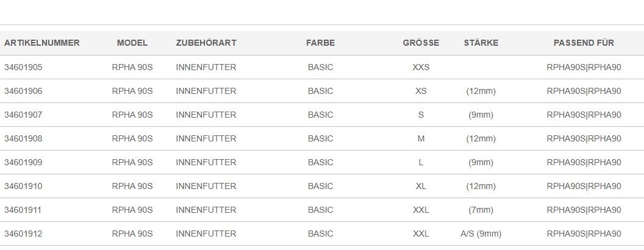644x250 pixels.
Task: Click the GRÖSSE column header
Action: click(421, 43)
